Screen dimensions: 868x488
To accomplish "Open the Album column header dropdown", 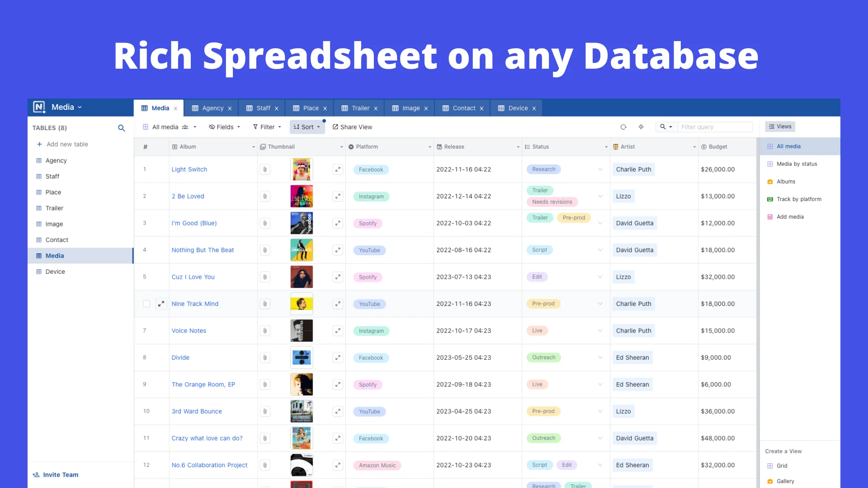I will click(253, 147).
